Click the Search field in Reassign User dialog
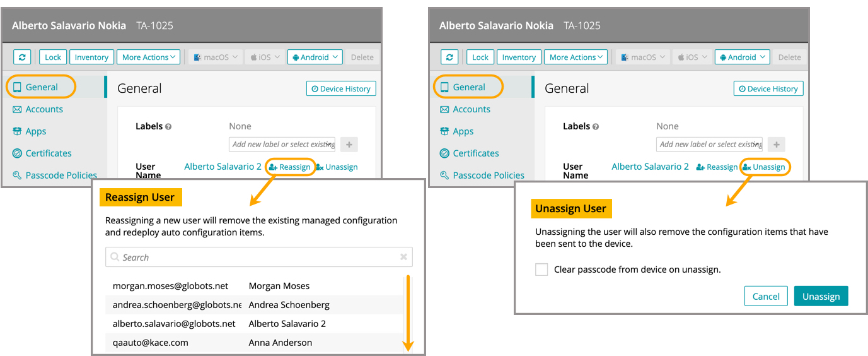 pos(255,257)
